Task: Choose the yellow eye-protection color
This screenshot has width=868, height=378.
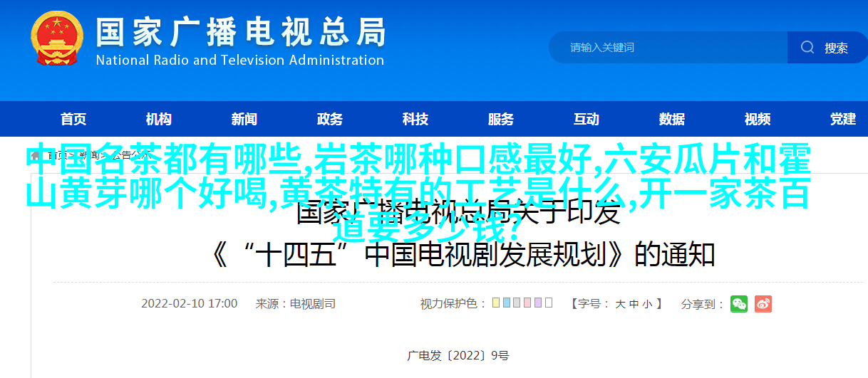Action: (x=496, y=303)
